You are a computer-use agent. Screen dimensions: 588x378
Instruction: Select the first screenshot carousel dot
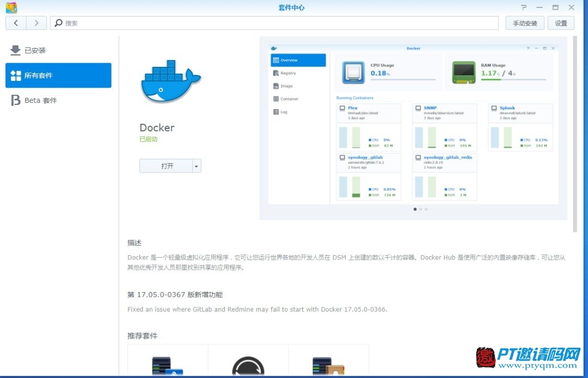[415, 209]
